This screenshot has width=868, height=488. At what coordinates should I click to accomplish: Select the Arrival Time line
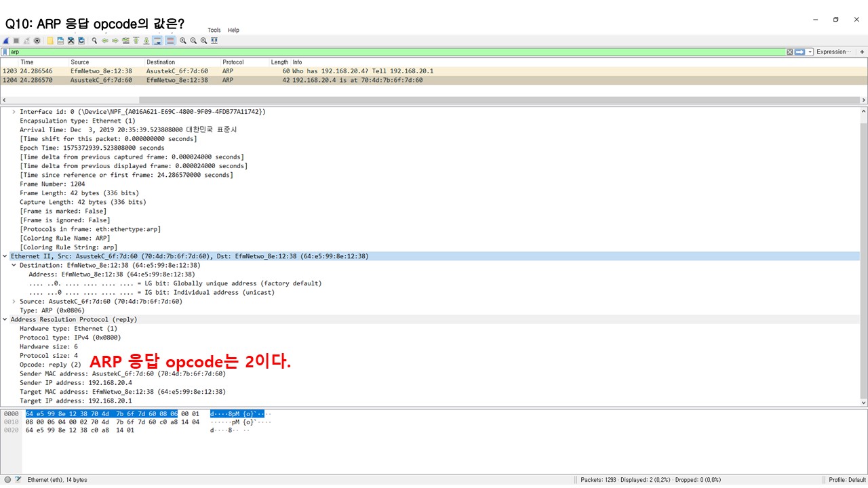[x=128, y=129]
